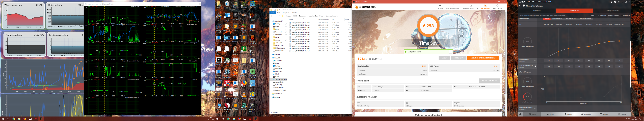Toggle Spannungssteuerung manual switch

point(535,66)
